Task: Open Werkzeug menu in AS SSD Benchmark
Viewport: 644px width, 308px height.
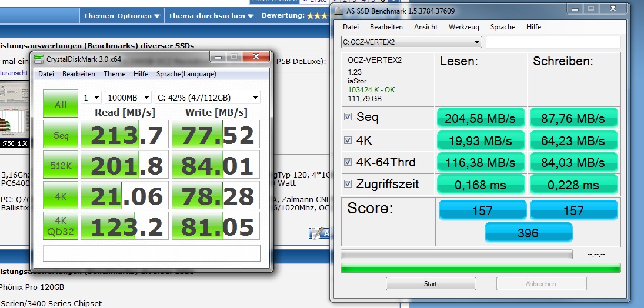Action: 463,27
